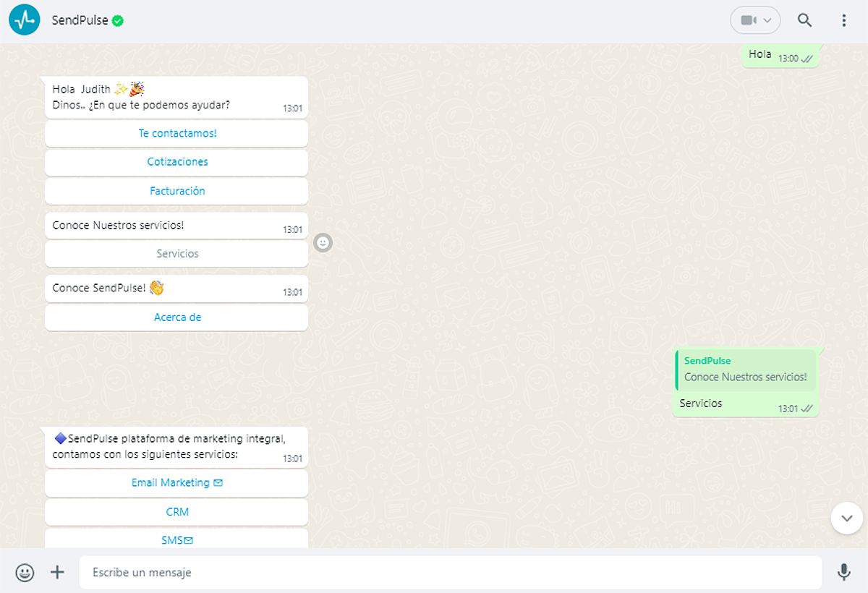Open the chat search icon
This screenshot has width=868, height=593.
point(804,20)
